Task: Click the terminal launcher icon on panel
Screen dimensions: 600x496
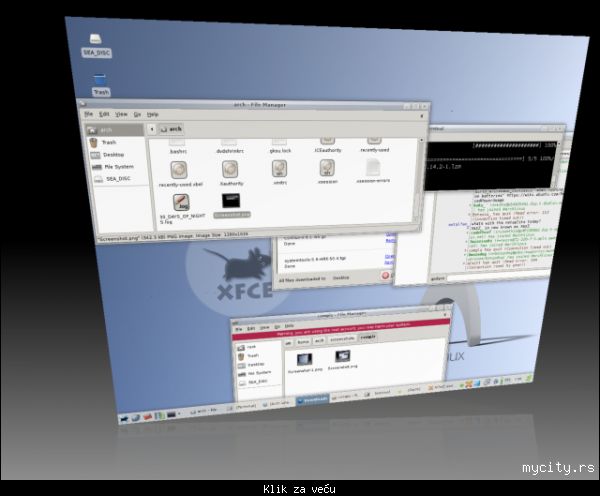Action: (171, 414)
